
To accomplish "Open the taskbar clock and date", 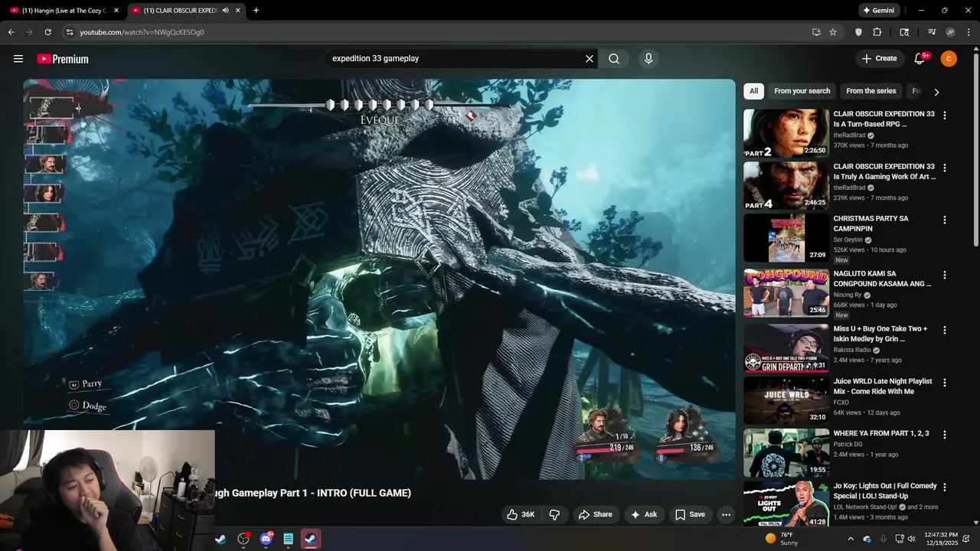I will [x=940, y=539].
